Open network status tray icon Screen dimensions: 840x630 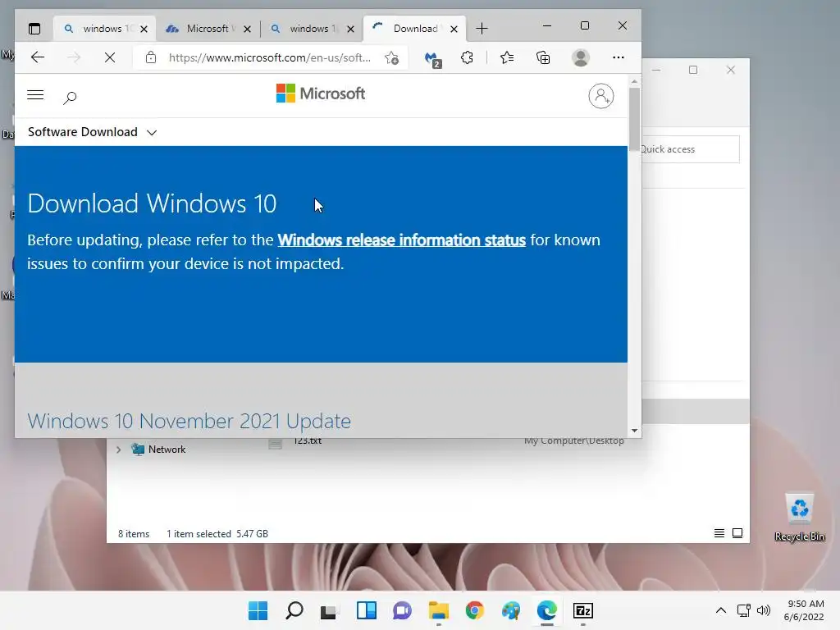coord(743,610)
